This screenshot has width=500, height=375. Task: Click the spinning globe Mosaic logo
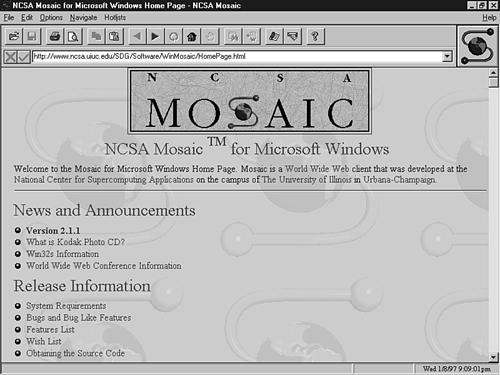click(477, 46)
